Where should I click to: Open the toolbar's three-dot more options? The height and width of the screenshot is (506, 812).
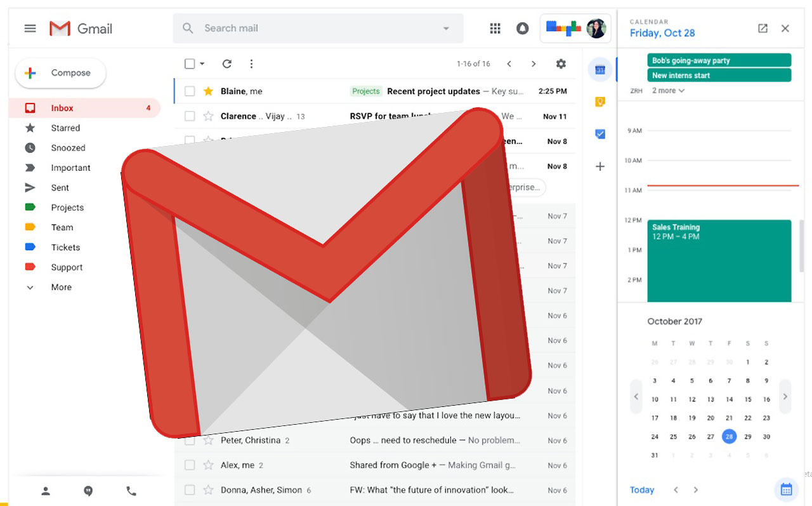click(x=251, y=63)
